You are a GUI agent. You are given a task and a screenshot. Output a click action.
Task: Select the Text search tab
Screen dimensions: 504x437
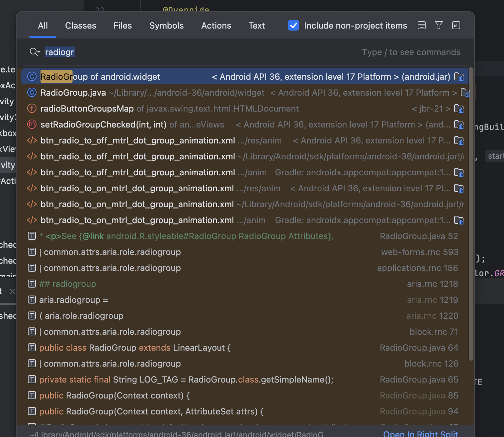coord(256,26)
